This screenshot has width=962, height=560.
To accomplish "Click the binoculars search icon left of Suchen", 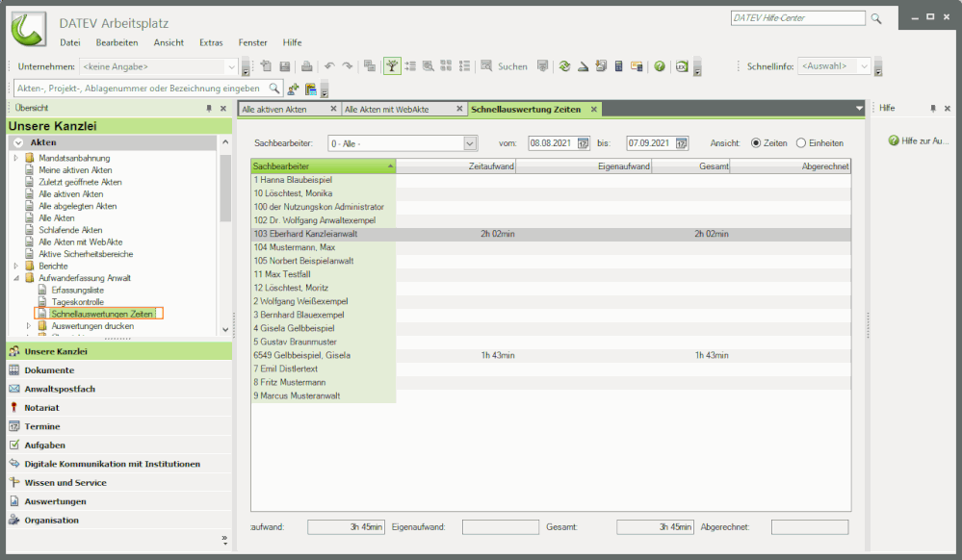I will (486, 65).
